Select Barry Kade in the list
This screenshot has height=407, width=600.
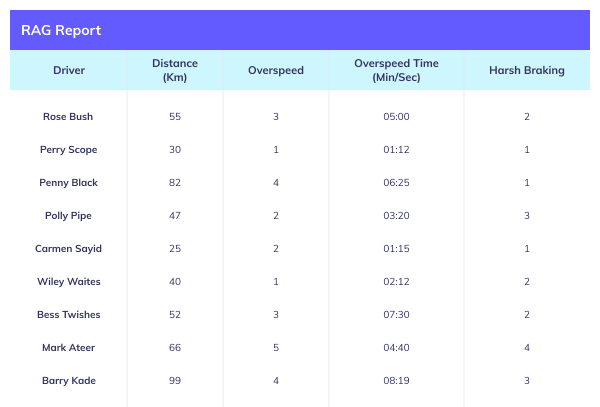tap(69, 381)
